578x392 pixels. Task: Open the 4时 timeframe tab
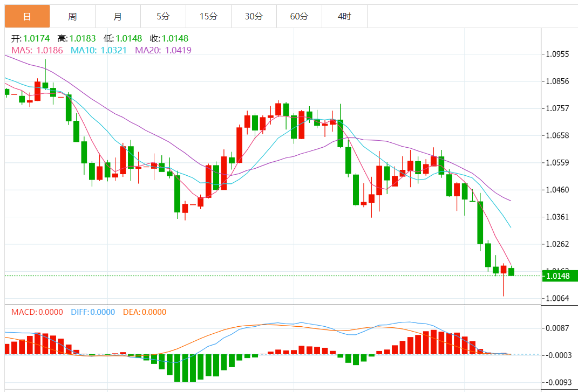(345, 16)
